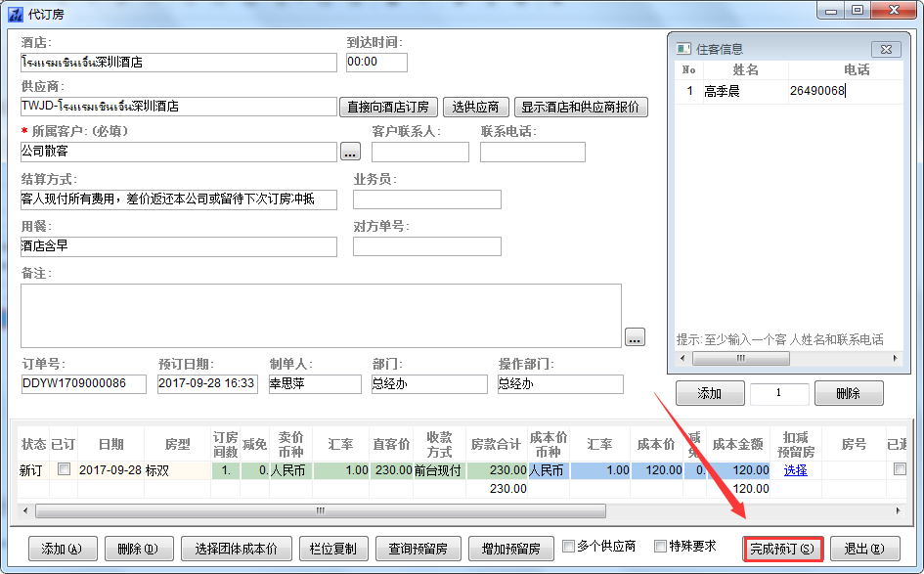The image size is (924, 574).
Task: Click 显示酒店和供应商报价 button
Action: 581,107
